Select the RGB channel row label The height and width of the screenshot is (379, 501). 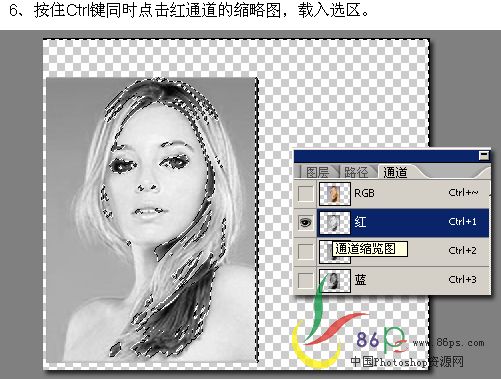click(x=364, y=193)
